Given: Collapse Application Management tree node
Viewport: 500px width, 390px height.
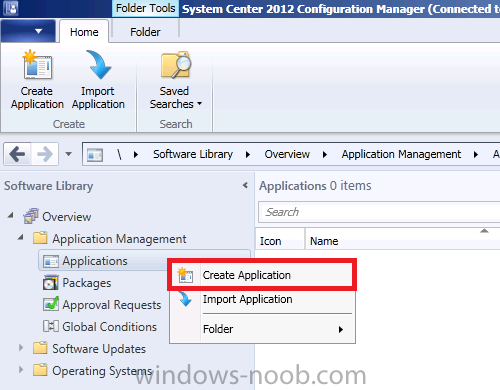Looking at the screenshot, I should (21, 237).
